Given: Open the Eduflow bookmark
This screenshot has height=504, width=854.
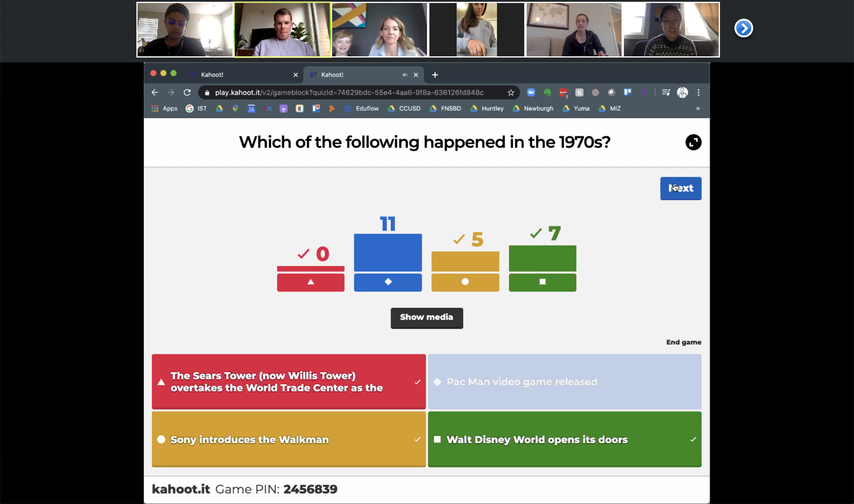Looking at the screenshot, I should [361, 108].
